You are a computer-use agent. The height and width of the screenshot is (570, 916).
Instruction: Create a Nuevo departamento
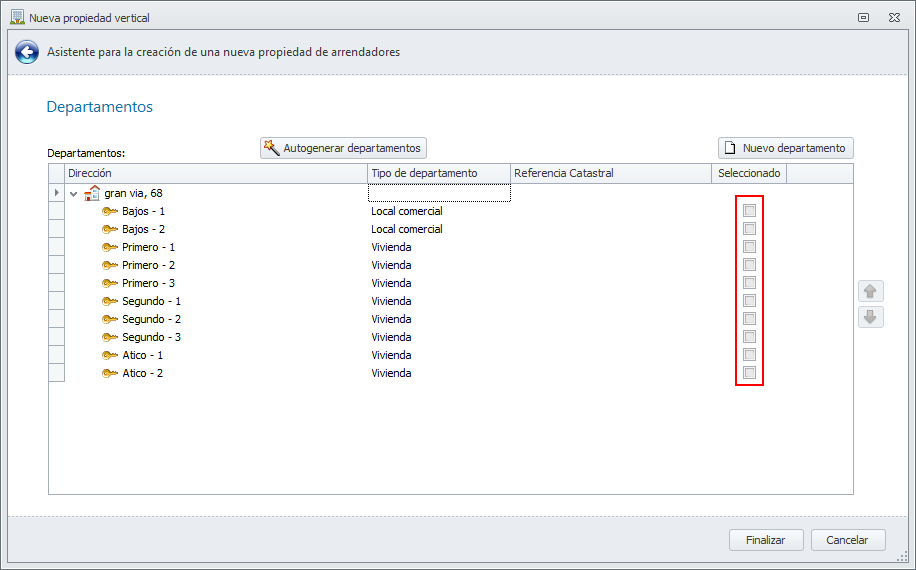pos(786,148)
